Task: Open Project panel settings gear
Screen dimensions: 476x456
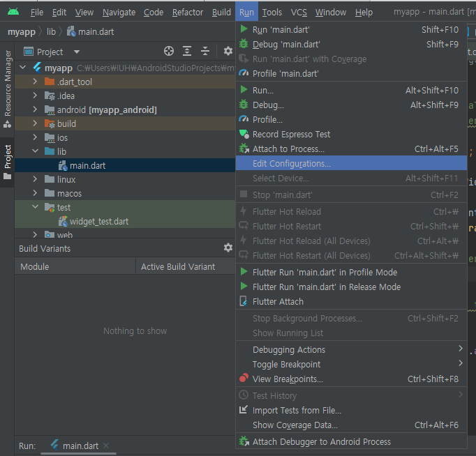Action: click(x=228, y=51)
